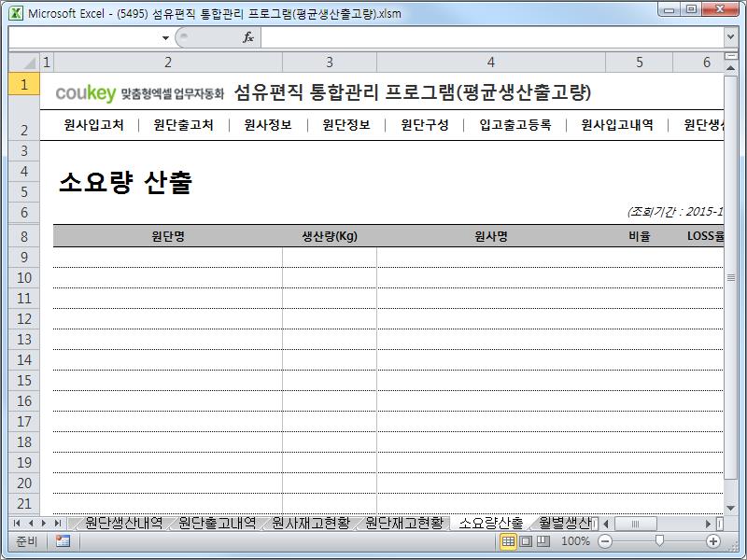Image resolution: width=747 pixels, height=560 pixels.
Task: Switch to the 원단생산내역 sheet tab
Action: tap(123, 523)
